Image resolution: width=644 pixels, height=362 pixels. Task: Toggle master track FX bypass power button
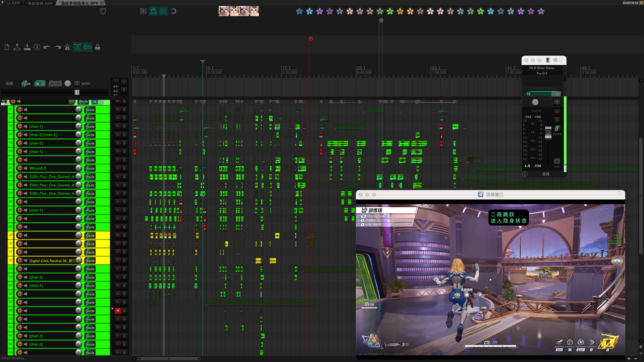(x=43, y=83)
